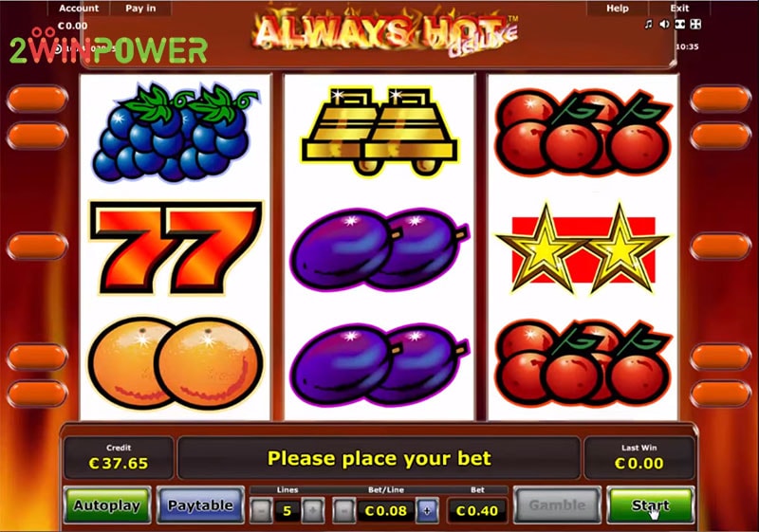The width and height of the screenshot is (759, 532).
Task: Decrease Lines with the minus button
Action: point(262,511)
